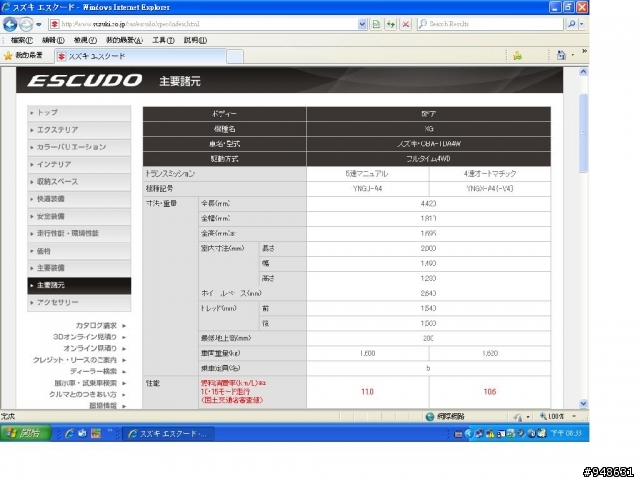Open the 収納スペース sidebar link

79,182
